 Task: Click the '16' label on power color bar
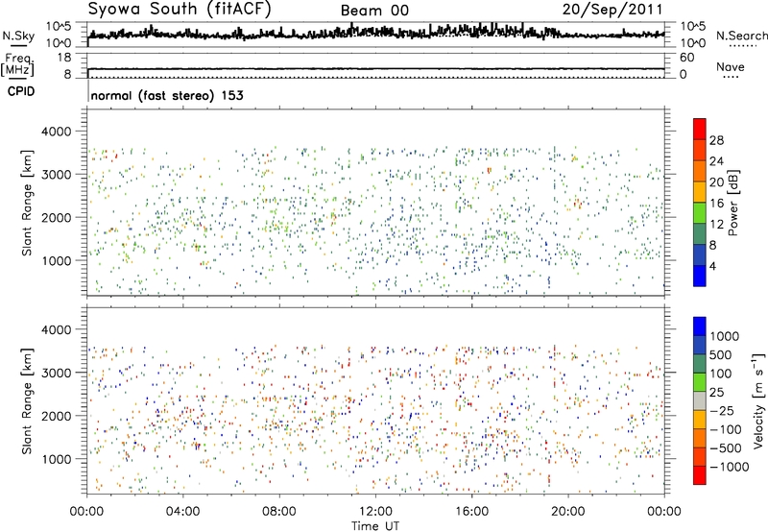click(x=716, y=204)
